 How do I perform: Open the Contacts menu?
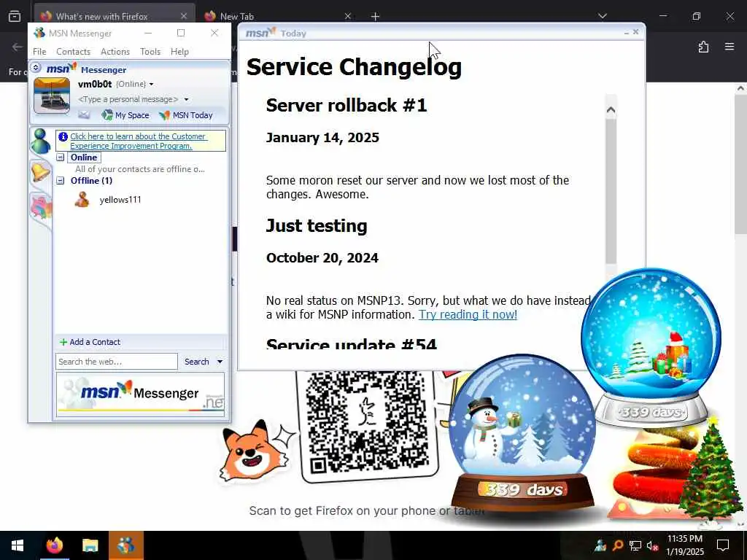(73, 52)
